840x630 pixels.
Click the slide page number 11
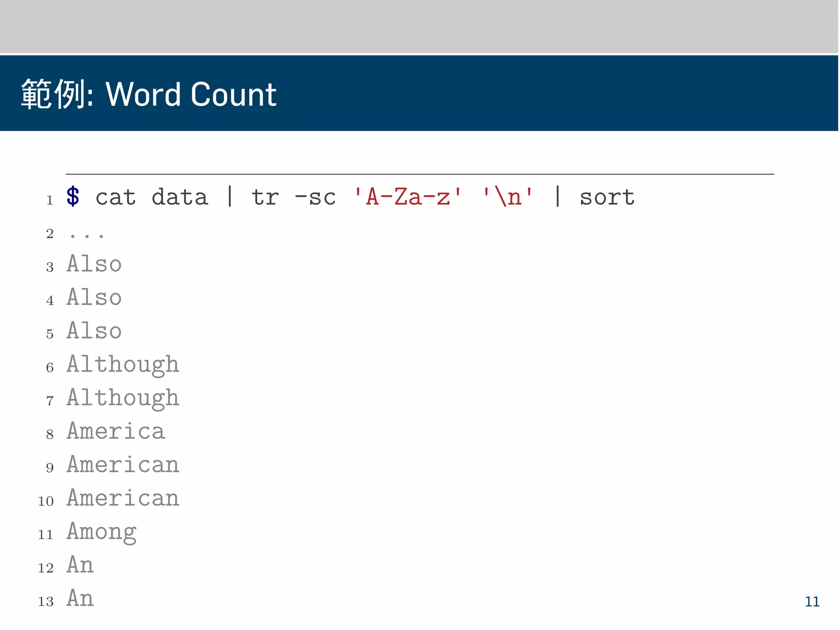tap(812, 602)
